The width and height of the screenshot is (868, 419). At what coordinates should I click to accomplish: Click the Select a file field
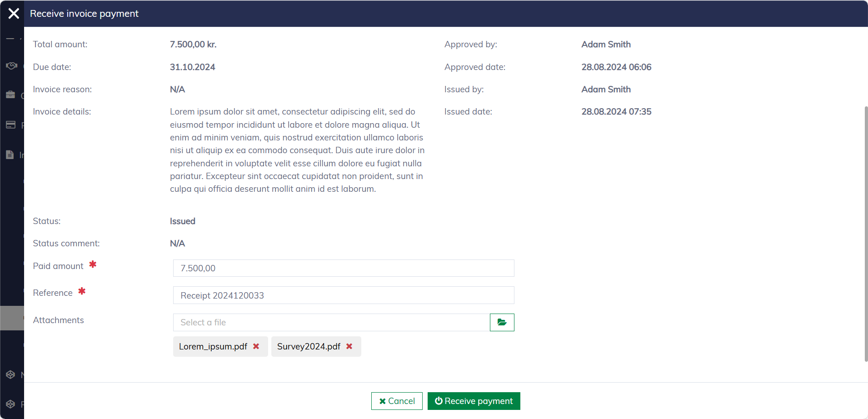(331, 322)
